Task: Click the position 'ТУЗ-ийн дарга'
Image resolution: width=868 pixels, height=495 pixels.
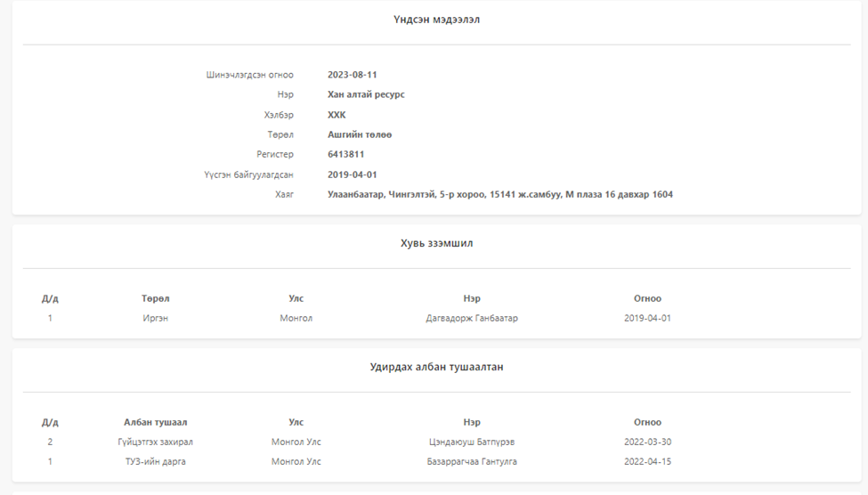Action: tap(155, 462)
